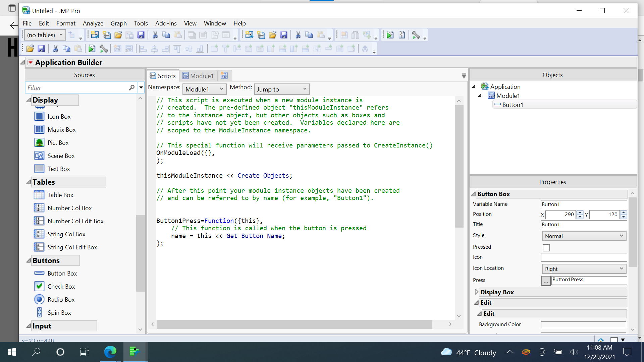Open the search magnifier in Sources filter
The height and width of the screenshot is (362, 644).
pos(132,87)
